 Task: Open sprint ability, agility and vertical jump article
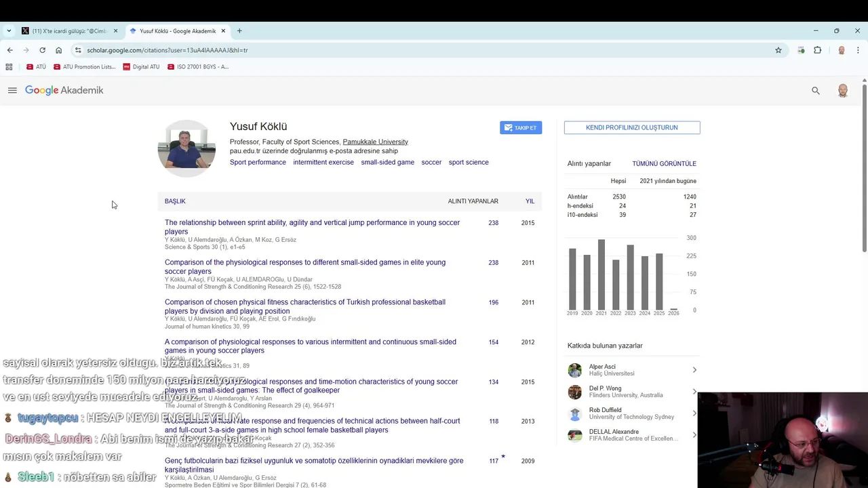(x=312, y=227)
